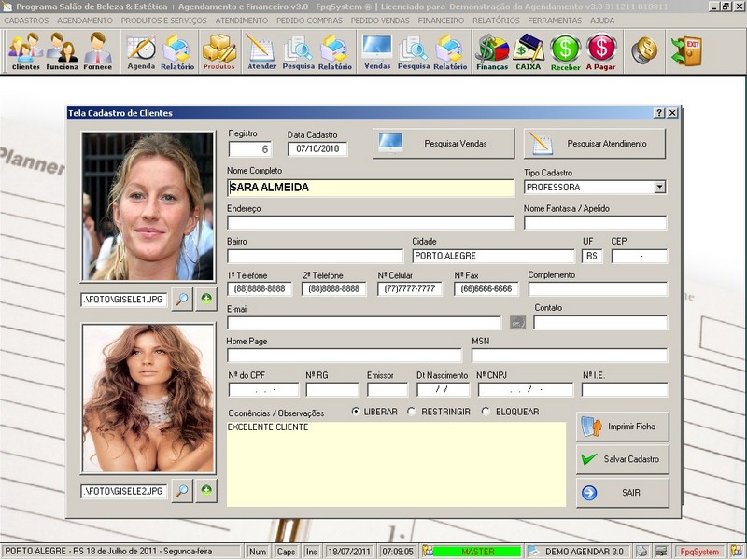Click green add icon beside GISELE2.JPG field
Viewport: 747px width, 560px height.
[x=205, y=490]
